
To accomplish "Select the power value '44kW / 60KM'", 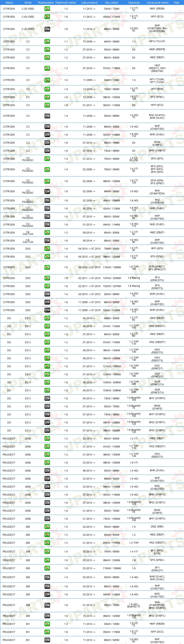I will [112, 42].
